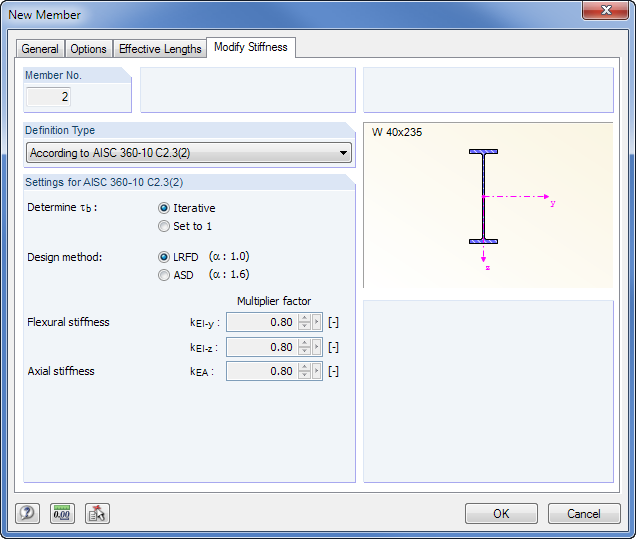
Task: Switch to the Options tab
Action: pos(88,49)
